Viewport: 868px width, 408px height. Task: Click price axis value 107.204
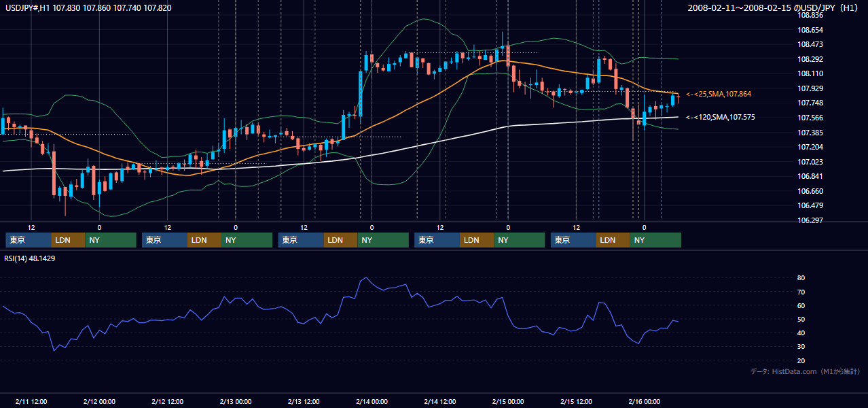tap(811, 147)
